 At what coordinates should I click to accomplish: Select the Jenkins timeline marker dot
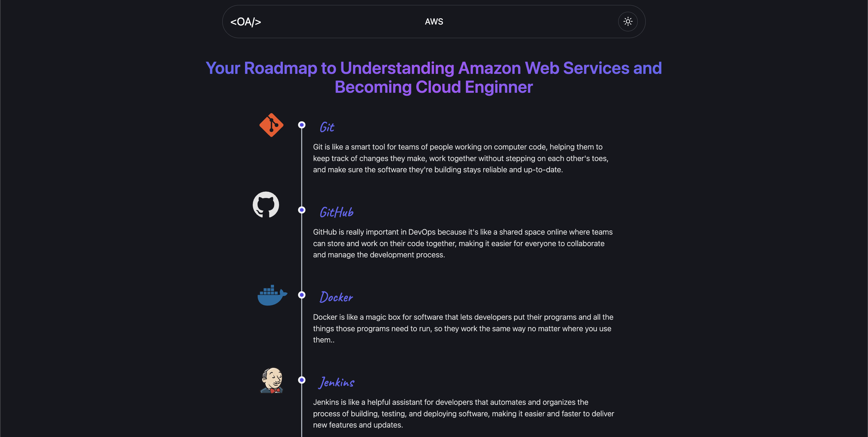(x=301, y=380)
